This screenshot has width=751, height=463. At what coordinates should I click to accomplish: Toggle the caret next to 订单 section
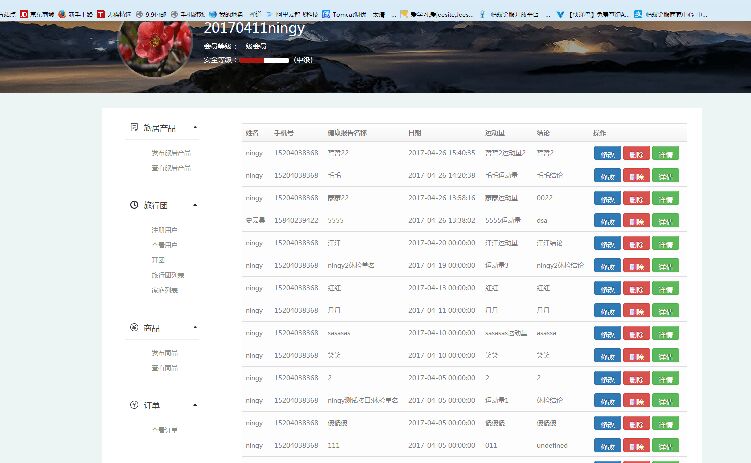[x=195, y=405]
